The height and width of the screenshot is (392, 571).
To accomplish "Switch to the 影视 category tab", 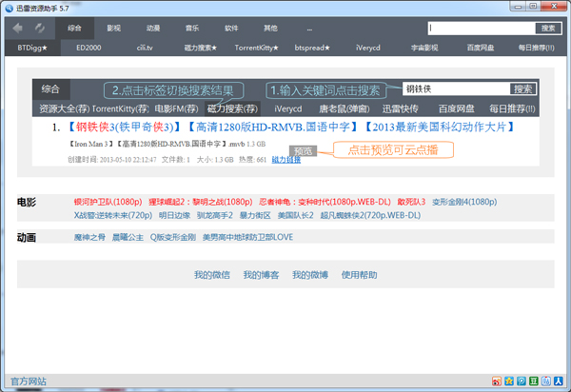I will coord(113,28).
